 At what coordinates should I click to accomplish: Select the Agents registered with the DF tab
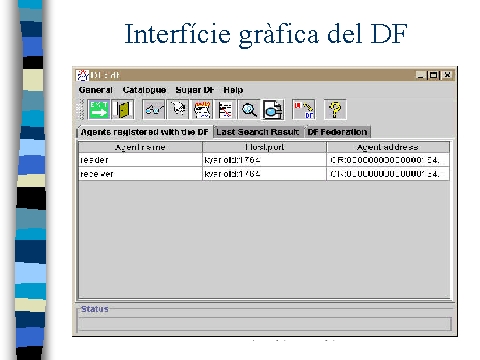[144, 132]
